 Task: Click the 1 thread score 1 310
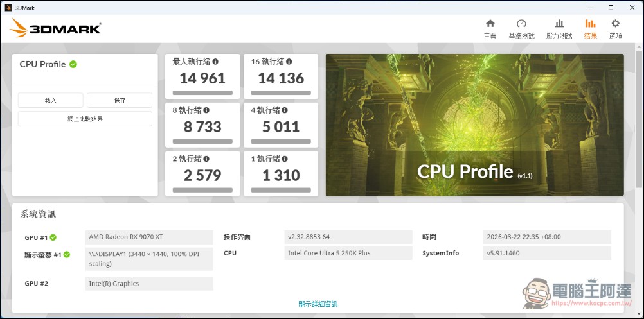pos(281,175)
